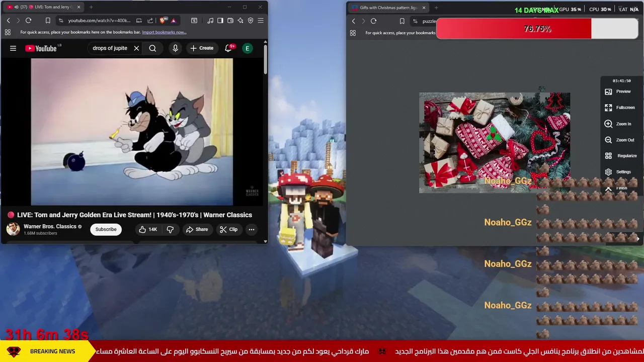Click the share icon in YouTube address bar
Image resolution: width=644 pixels, height=362 pixels.
(x=150, y=21)
